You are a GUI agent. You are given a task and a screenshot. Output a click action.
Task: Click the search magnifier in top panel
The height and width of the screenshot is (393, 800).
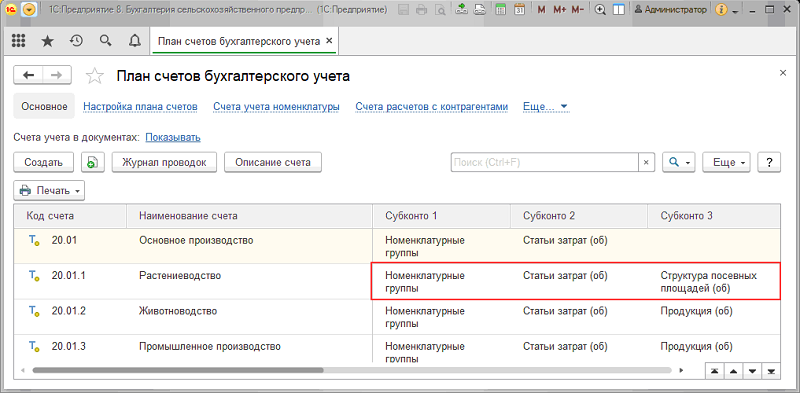point(106,41)
